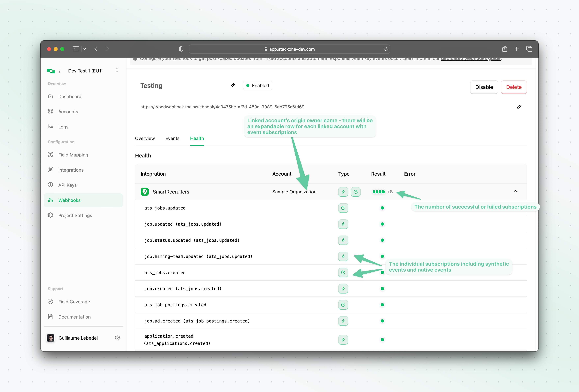The height and width of the screenshot is (392, 579).
Task: Click the app.stackone-dev.com address bar
Action: click(x=289, y=49)
